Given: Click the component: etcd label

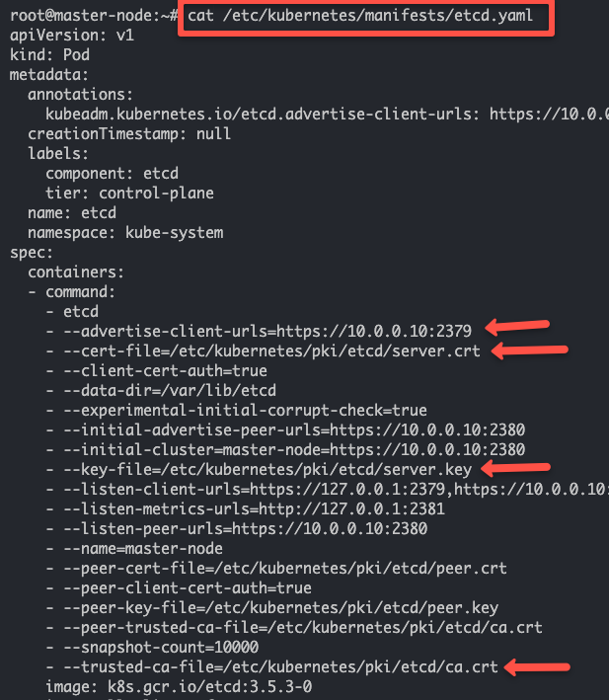Looking at the screenshot, I should point(98,174).
